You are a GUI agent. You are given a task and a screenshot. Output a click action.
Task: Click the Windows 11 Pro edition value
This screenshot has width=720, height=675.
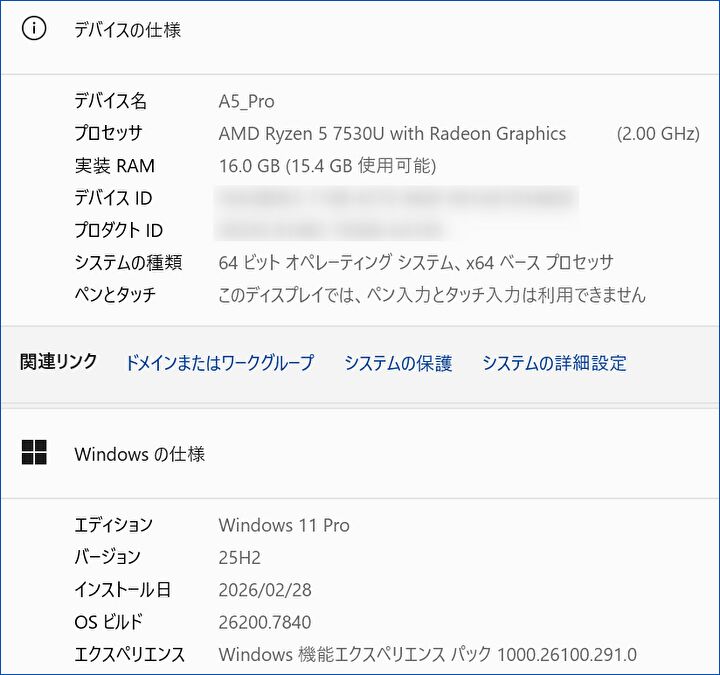pyautogui.click(x=284, y=525)
